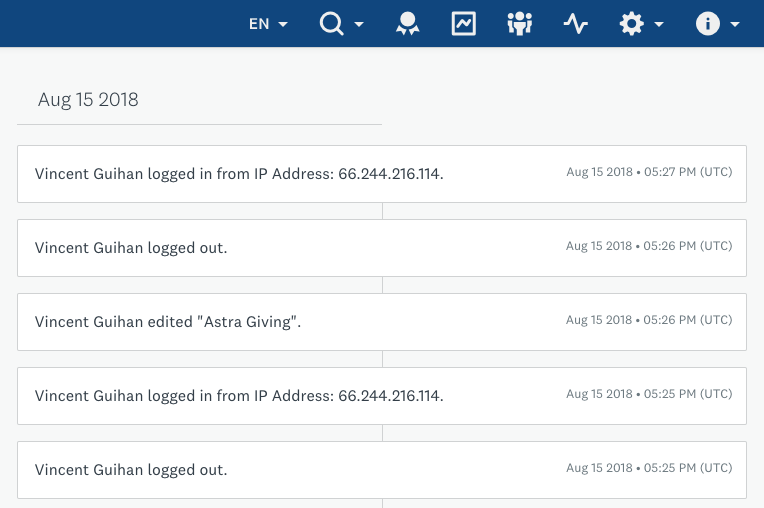
Task: Select the 05:25 PM logged out entry
Action: (x=382, y=470)
